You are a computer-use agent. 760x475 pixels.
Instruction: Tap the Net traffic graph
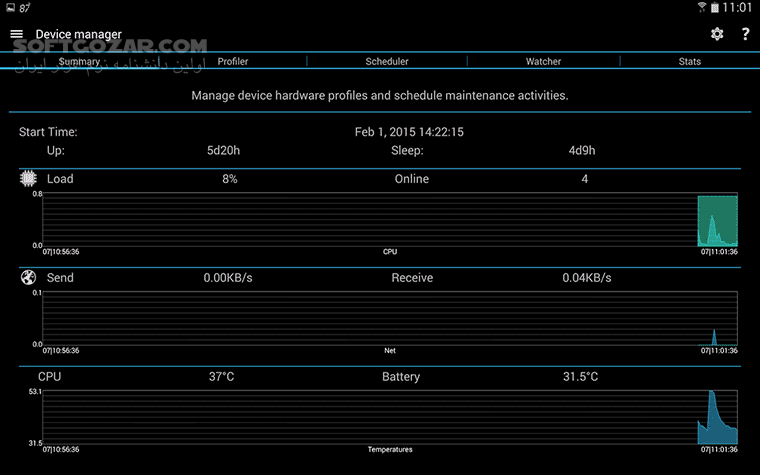click(390, 319)
